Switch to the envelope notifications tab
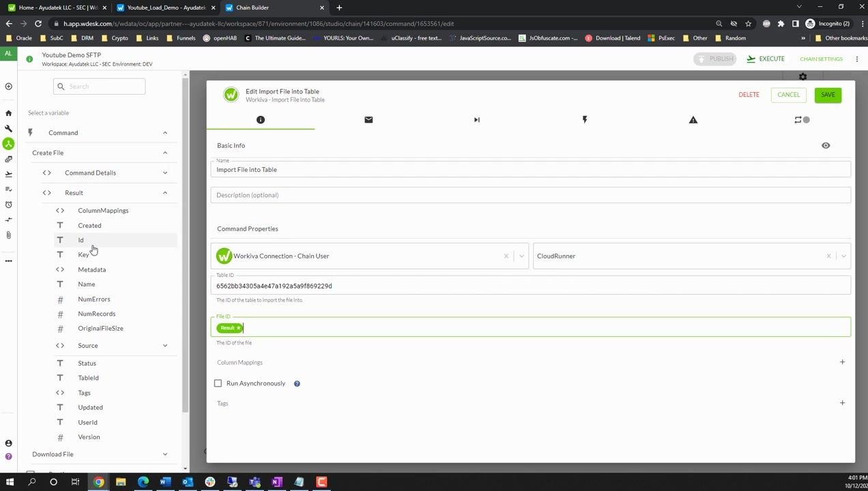 point(368,120)
